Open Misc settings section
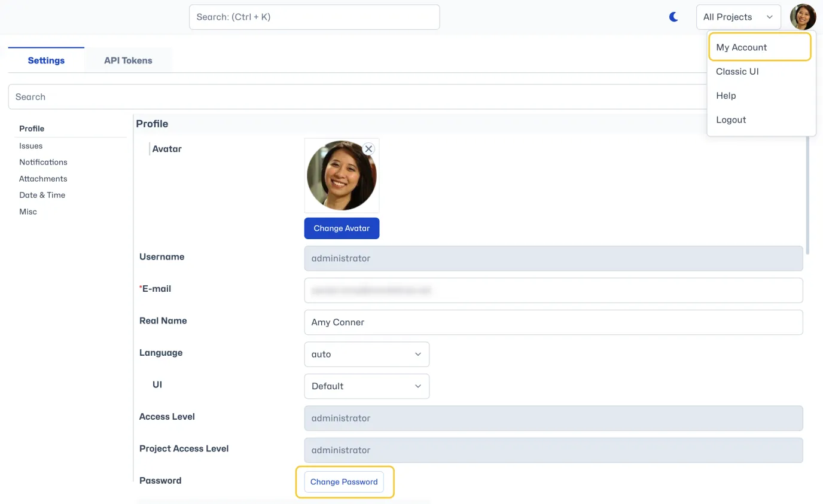The width and height of the screenshot is (823, 504). (x=28, y=212)
